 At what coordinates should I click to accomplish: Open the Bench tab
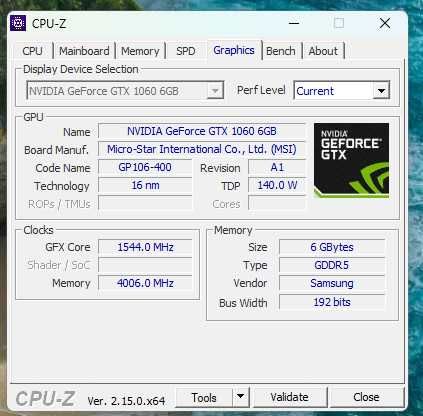tap(281, 51)
